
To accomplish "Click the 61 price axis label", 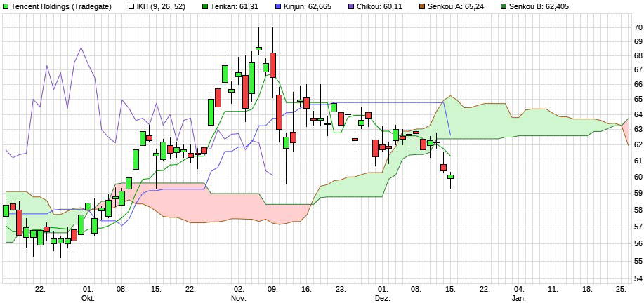I will [638, 161].
